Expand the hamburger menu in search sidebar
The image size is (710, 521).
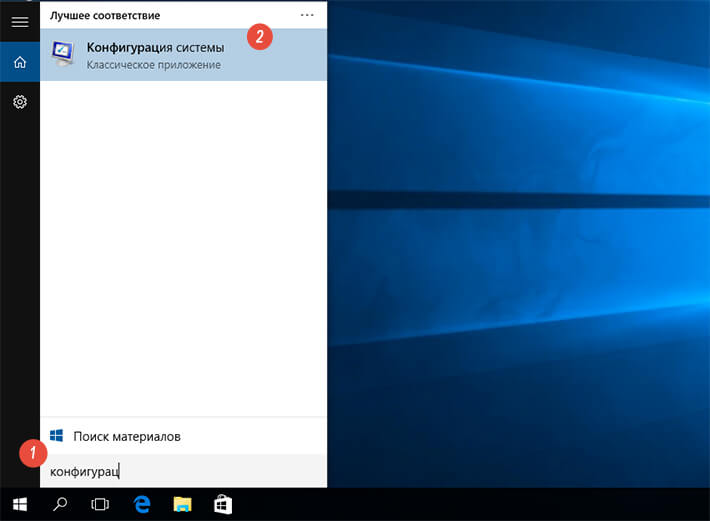(x=19, y=21)
